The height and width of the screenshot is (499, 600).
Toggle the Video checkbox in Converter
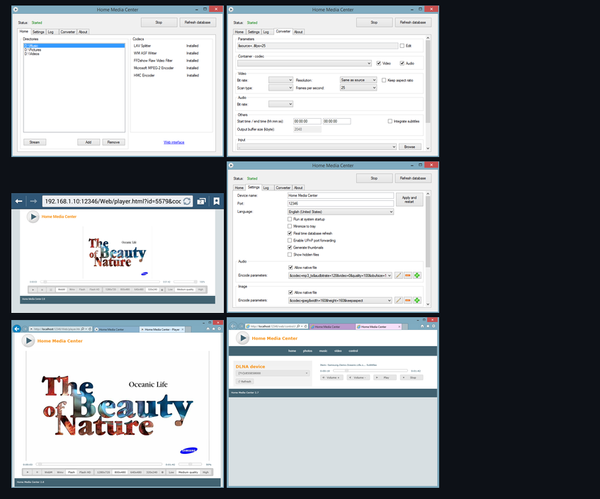(x=378, y=63)
